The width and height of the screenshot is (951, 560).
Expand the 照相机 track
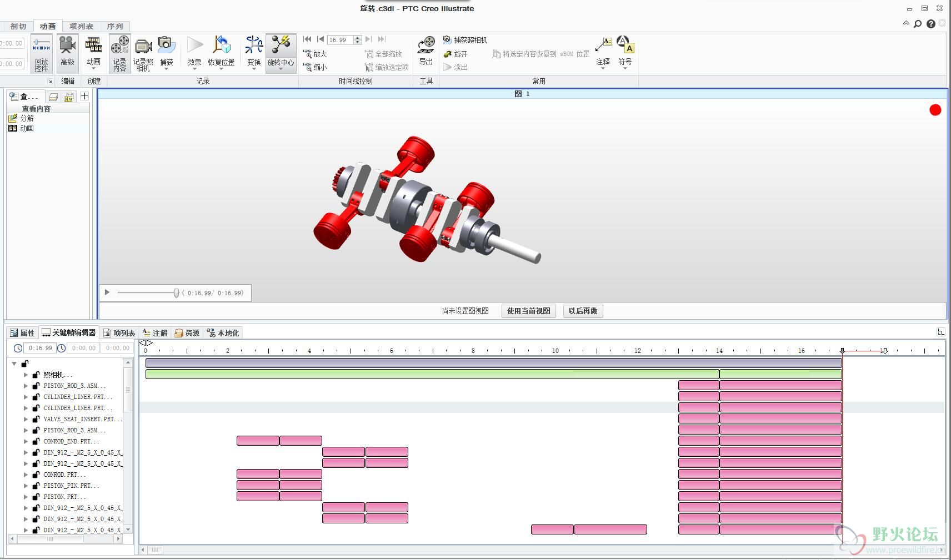pos(26,375)
